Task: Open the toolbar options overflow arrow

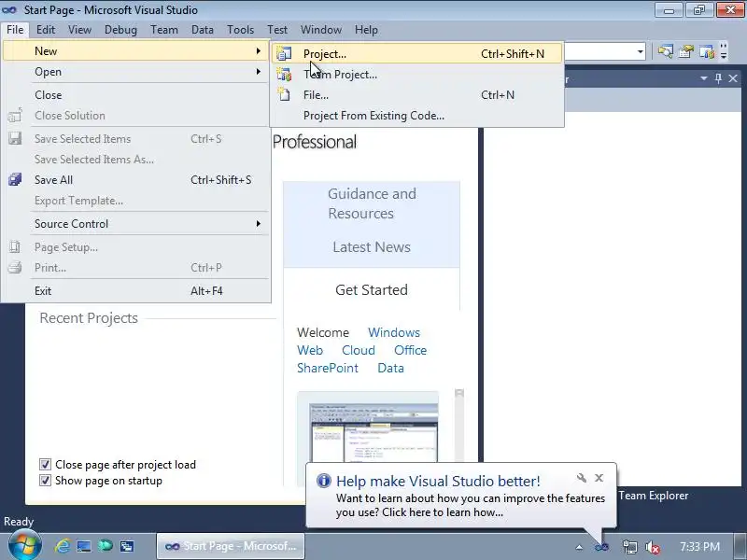Action: 724,51
